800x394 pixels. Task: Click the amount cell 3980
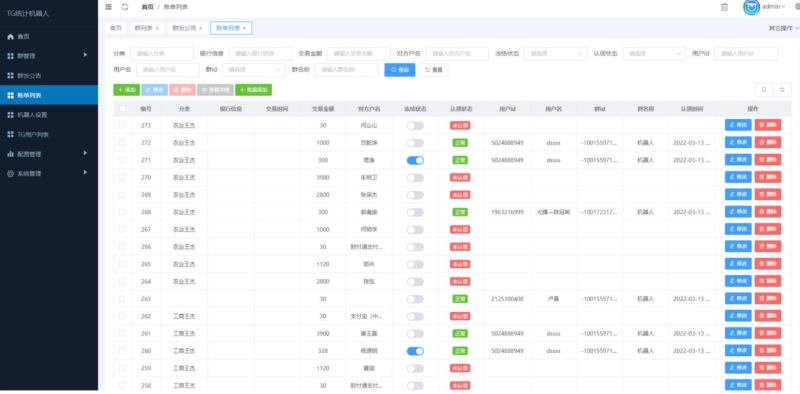pos(323,177)
